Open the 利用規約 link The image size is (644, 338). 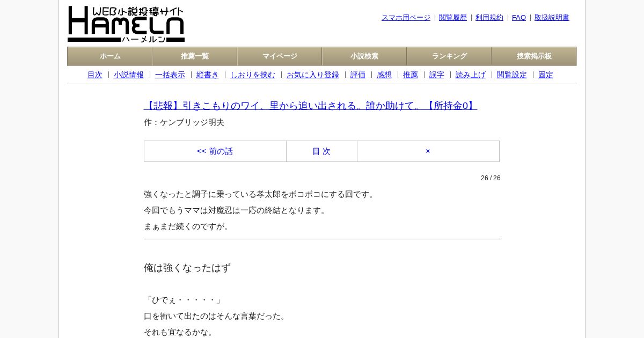click(x=489, y=18)
